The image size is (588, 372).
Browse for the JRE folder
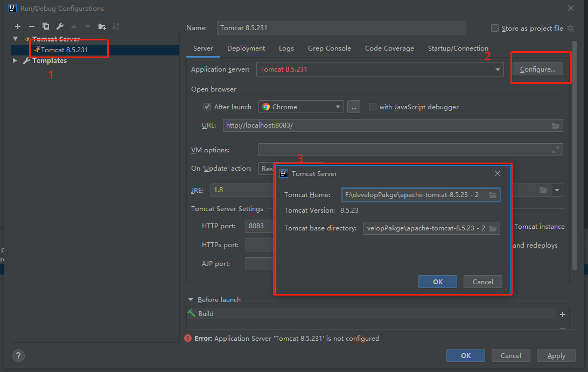pyautogui.click(x=543, y=190)
